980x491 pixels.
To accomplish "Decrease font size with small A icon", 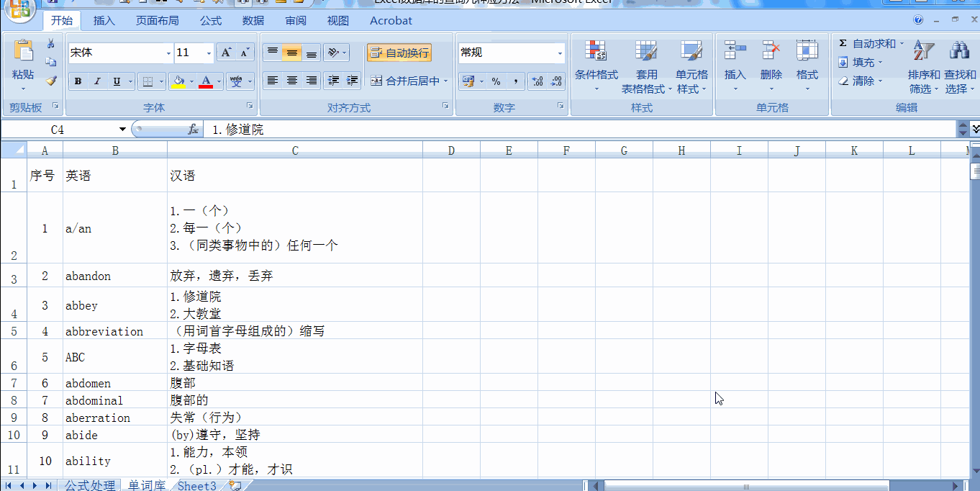I will pyautogui.click(x=245, y=53).
